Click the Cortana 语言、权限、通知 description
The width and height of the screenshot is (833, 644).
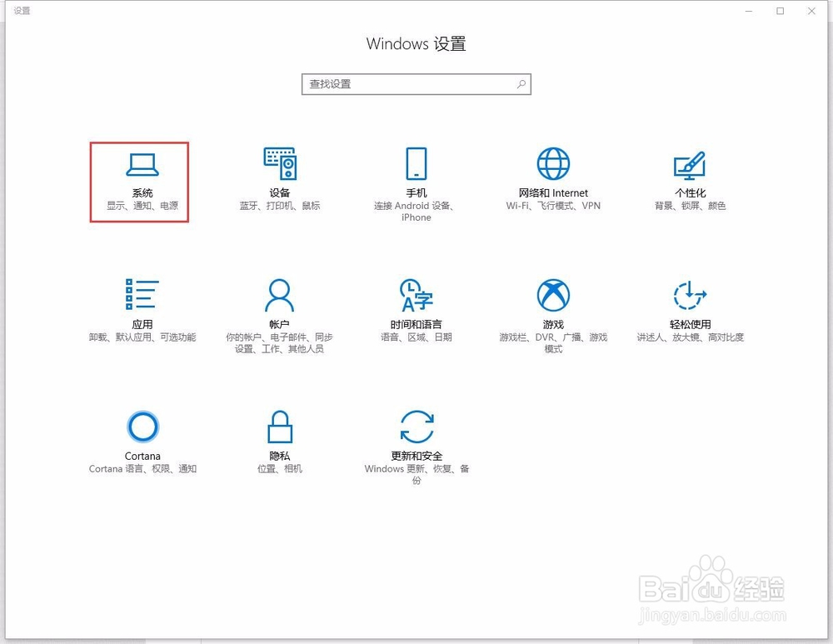coord(142,469)
